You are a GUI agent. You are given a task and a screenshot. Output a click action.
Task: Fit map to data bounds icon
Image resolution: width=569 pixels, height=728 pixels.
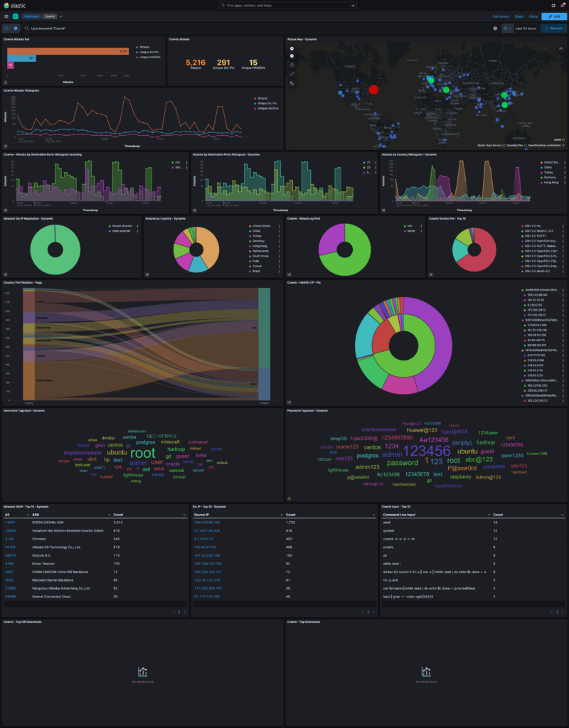pos(292,65)
